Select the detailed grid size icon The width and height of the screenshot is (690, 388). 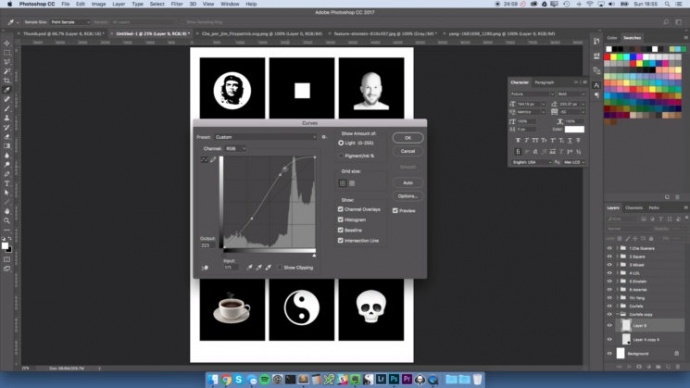coord(352,183)
